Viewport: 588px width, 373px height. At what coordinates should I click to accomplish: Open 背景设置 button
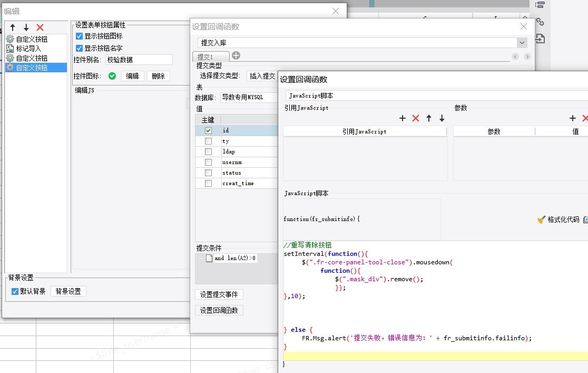click(x=68, y=291)
